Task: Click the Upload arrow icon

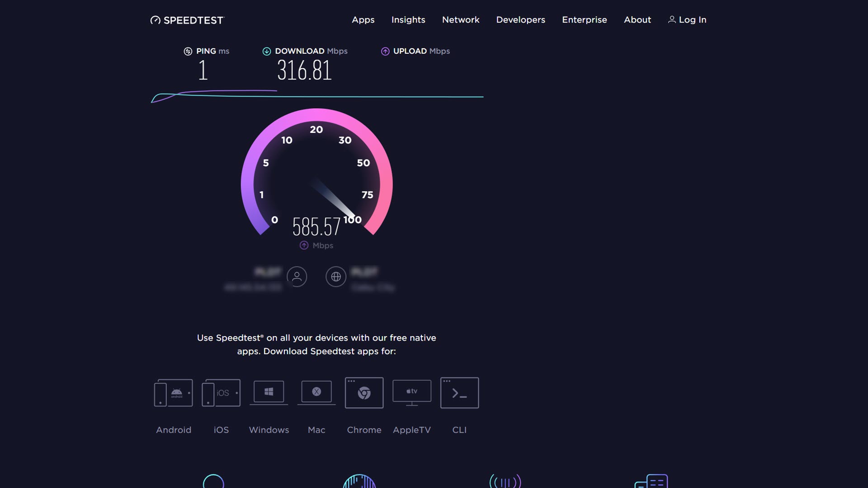Action: coord(385,52)
